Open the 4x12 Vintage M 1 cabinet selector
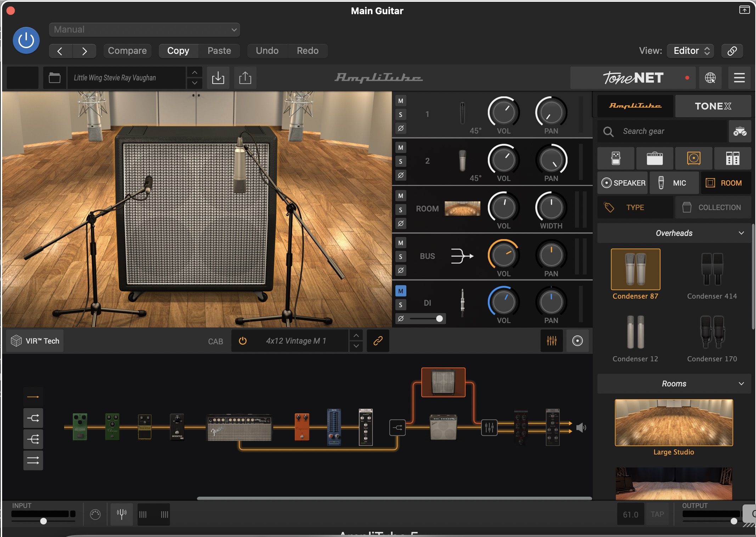This screenshot has height=537, width=756. click(x=296, y=341)
